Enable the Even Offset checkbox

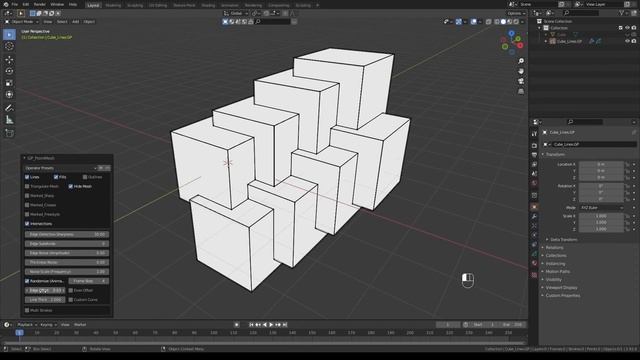(x=71, y=290)
